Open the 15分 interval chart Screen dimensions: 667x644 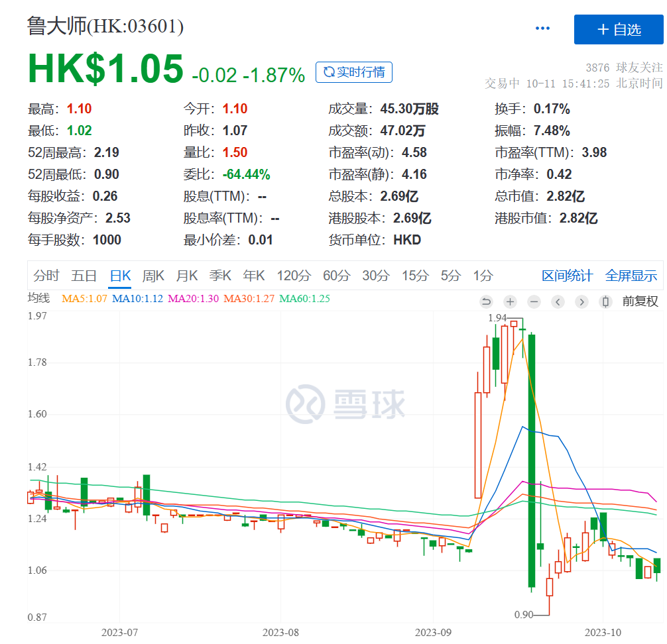[x=416, y=276]
